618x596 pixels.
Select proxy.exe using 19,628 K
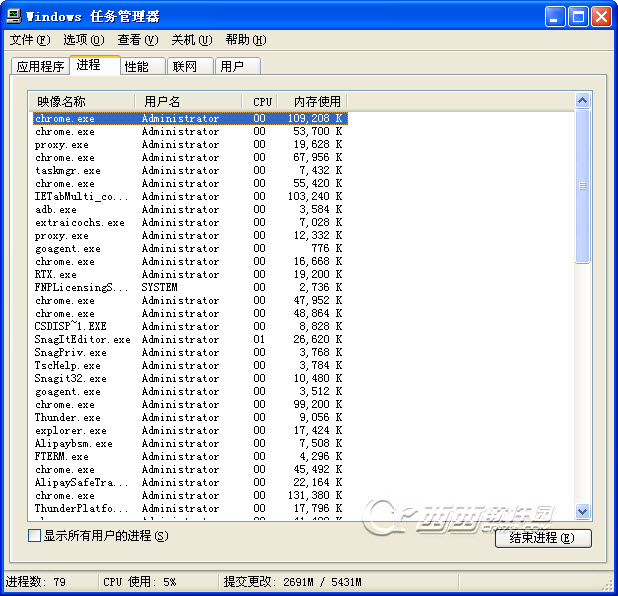pyautogui.click(x=190, y=144)
